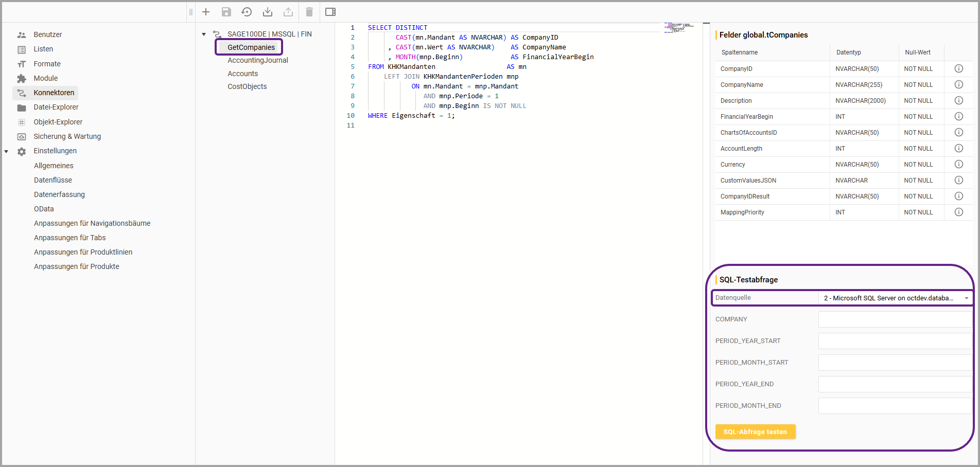Open Benutzer in the sidebar
Screen dimensions: 980x467
pos(48,35)
